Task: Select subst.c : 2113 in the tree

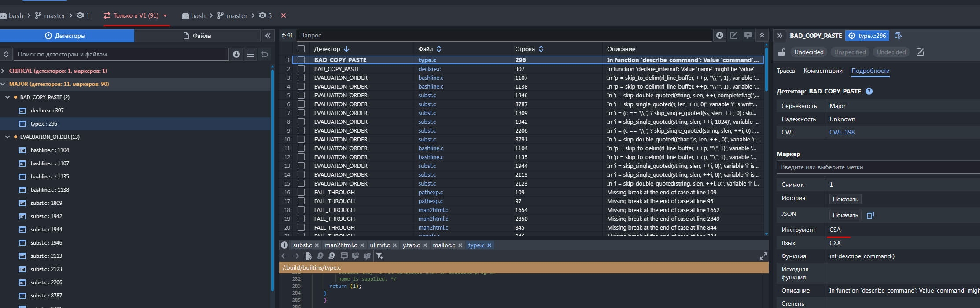Action: pyautogui.click(x=46, y=256)
